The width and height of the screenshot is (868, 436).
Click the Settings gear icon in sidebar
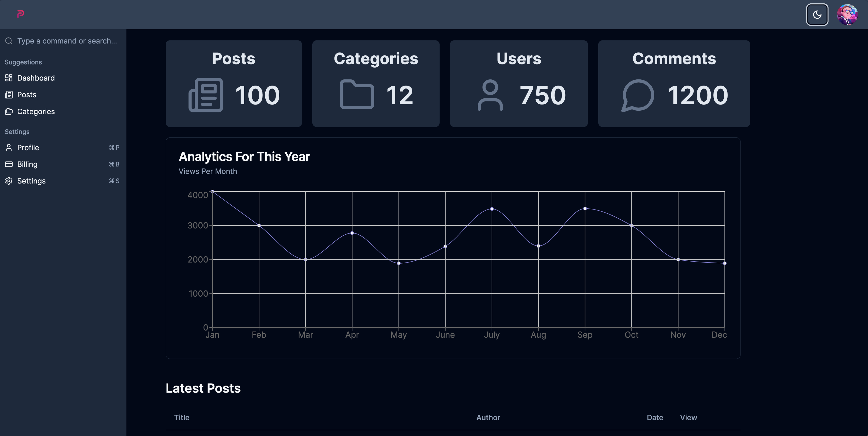9,181
